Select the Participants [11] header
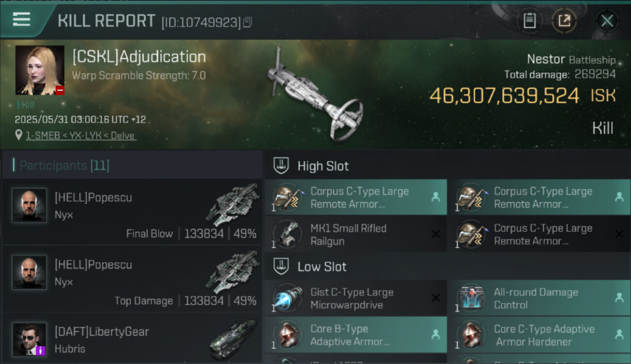This screenshot has width=631, height=364. point(64,165)
